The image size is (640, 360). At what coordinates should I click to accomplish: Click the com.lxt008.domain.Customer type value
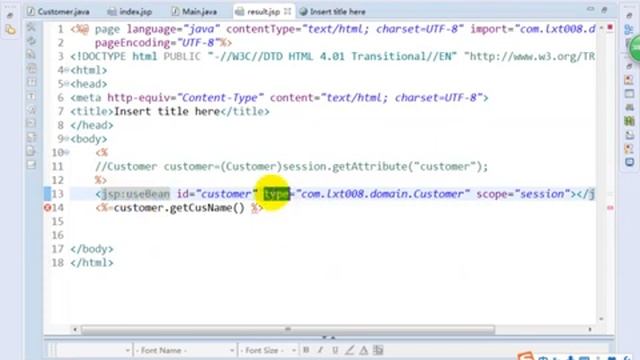pos(383,194)
